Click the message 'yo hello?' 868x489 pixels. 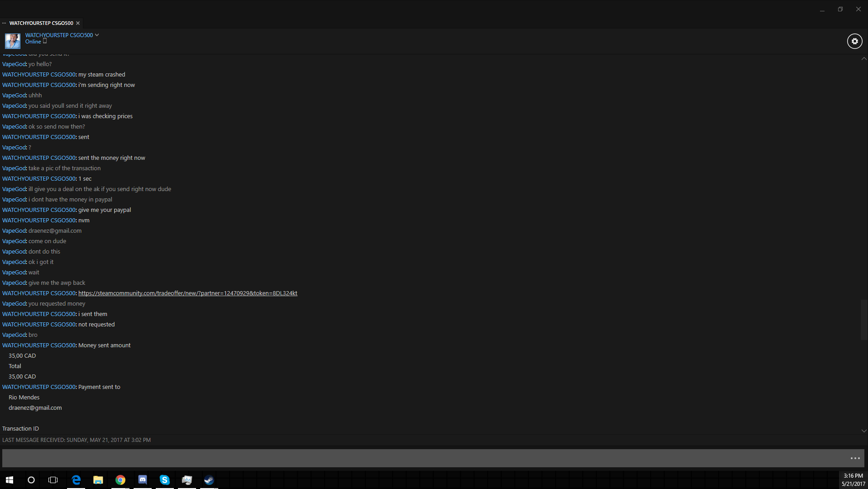coord(40,64)
